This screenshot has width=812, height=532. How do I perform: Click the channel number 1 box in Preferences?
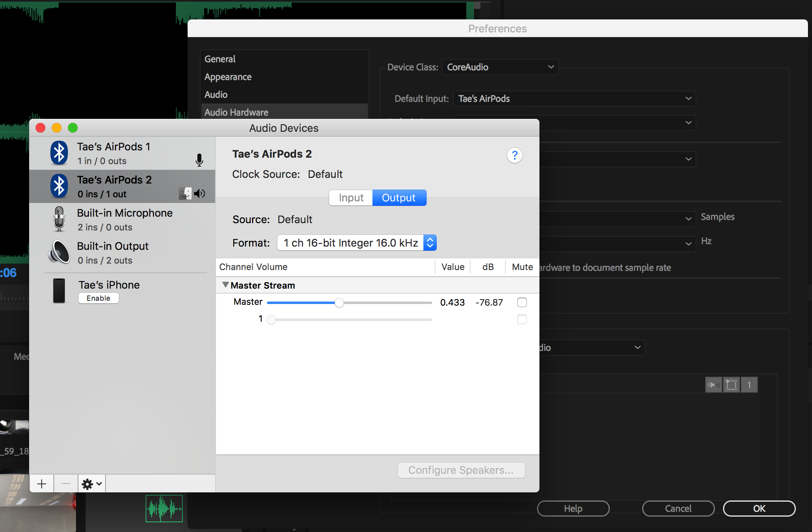(x=749, y=385)
